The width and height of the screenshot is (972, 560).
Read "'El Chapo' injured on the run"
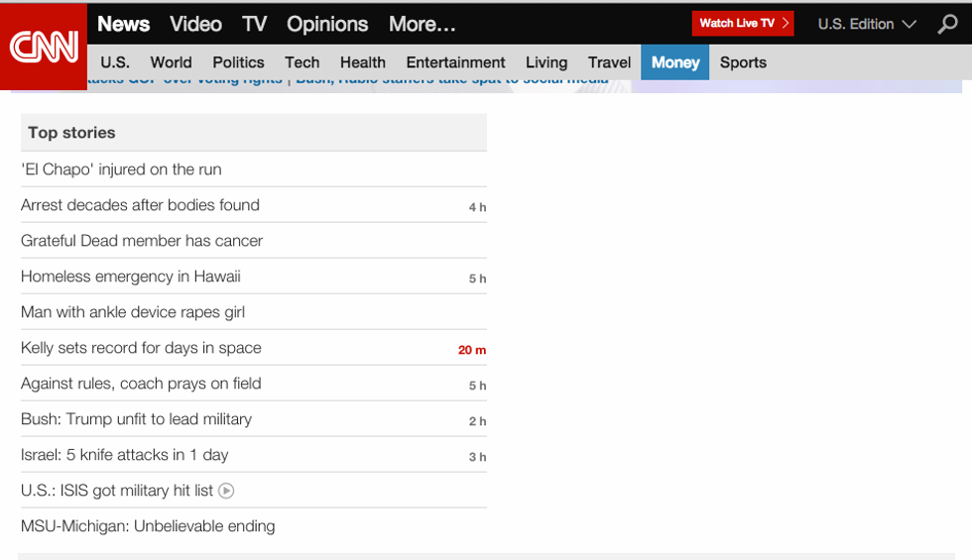click(121, 169)
